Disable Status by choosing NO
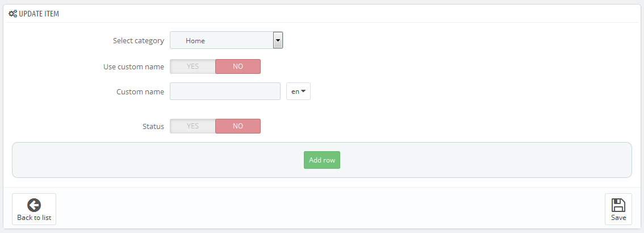The image size is (644, 233). [238, 126]
